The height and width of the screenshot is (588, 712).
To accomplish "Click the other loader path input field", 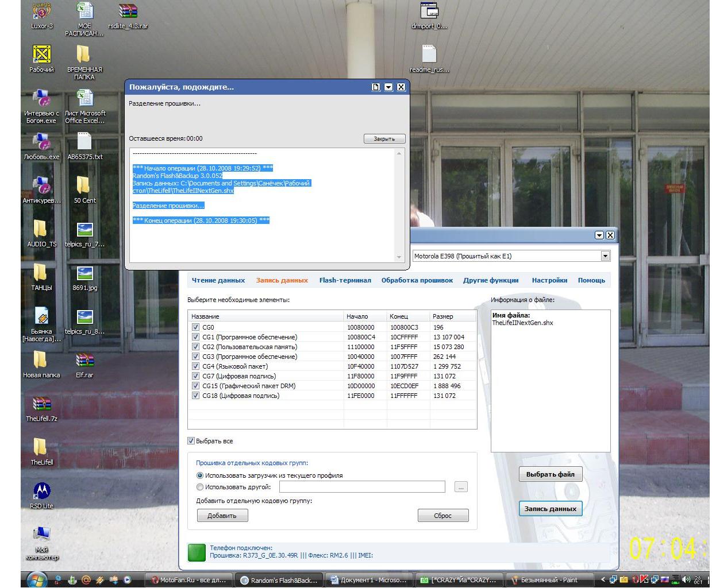I will pos(362,487).
